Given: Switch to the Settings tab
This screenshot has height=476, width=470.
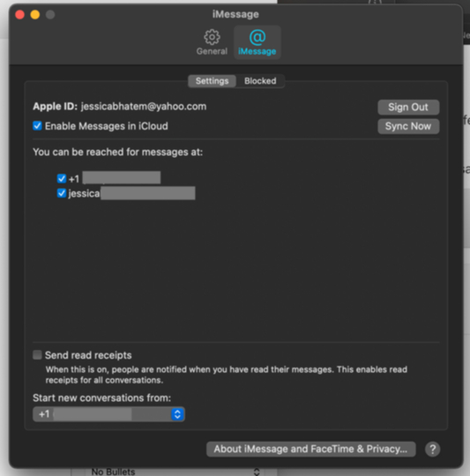Looking at the screenshot, I should pyautogui.click(x=212, y=81).
